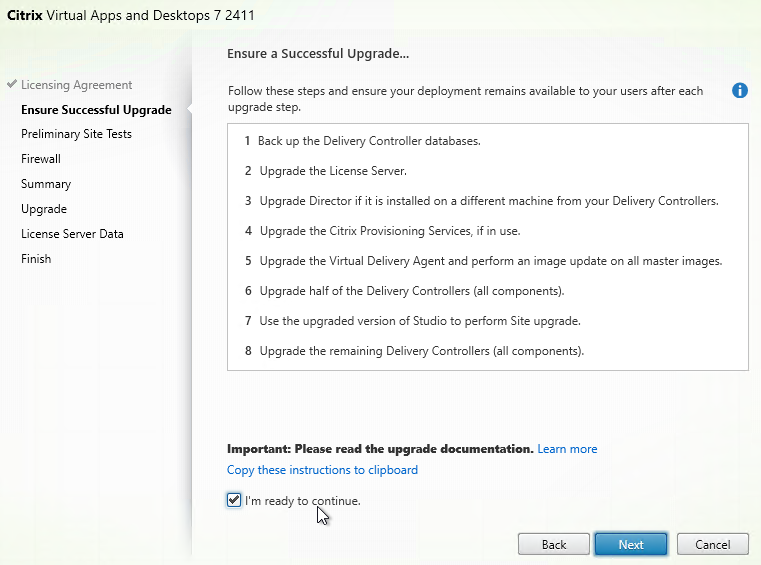Copy these instructions to clipboard
Screen dimensions: 761x565
pos(322,470)
